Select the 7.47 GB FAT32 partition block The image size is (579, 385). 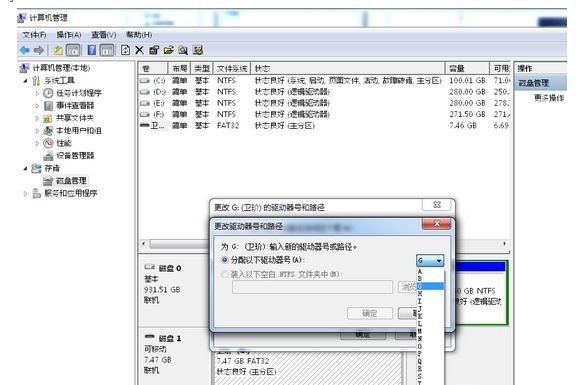(308, 367)
